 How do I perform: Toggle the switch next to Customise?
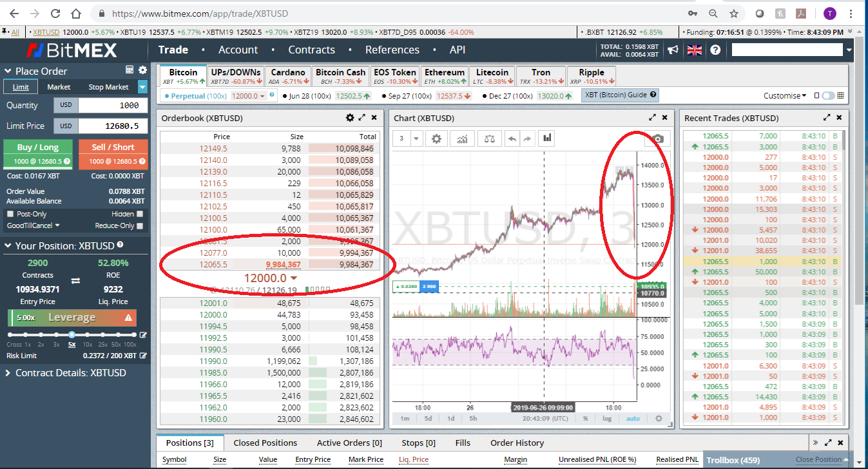coord(828,95)
